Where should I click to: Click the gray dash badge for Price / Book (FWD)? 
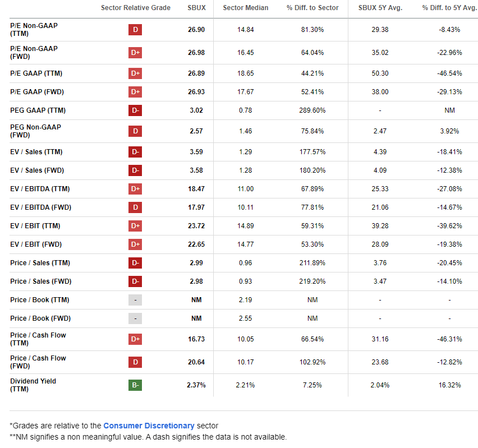pos(135,318)
